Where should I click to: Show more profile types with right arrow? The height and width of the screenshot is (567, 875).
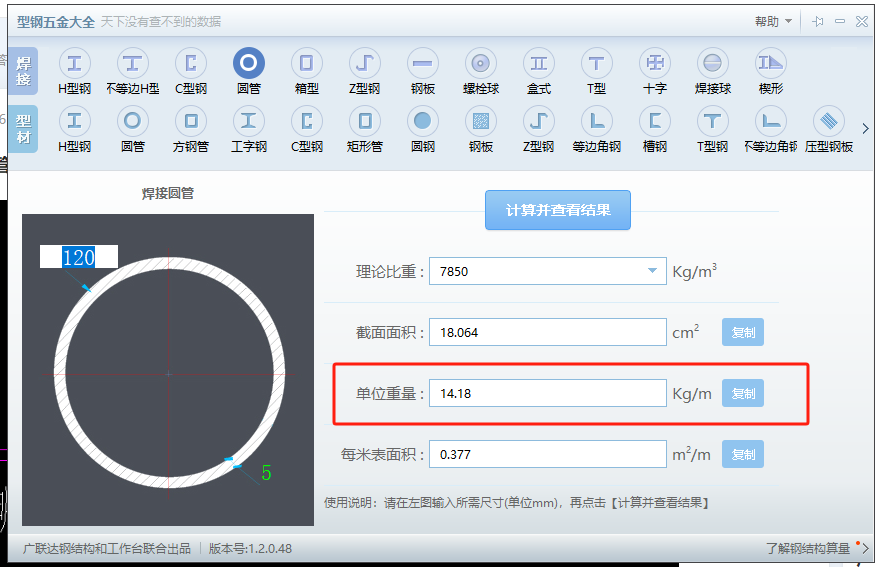coord(865,128)
